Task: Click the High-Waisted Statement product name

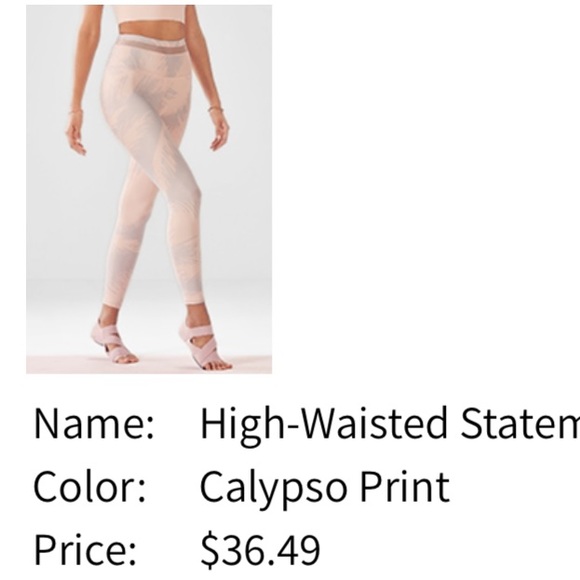Action: click(x=390, y=425)
